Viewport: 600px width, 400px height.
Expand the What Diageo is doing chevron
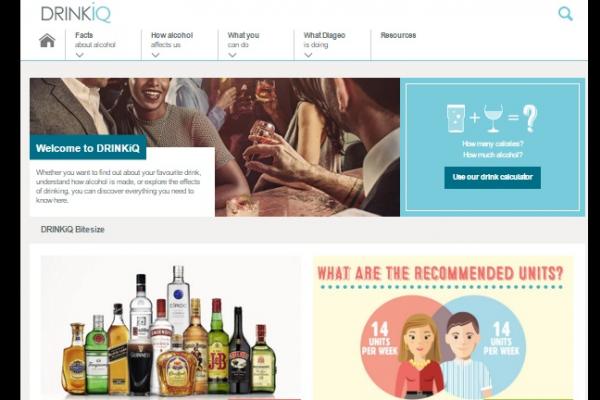(308, 55)
